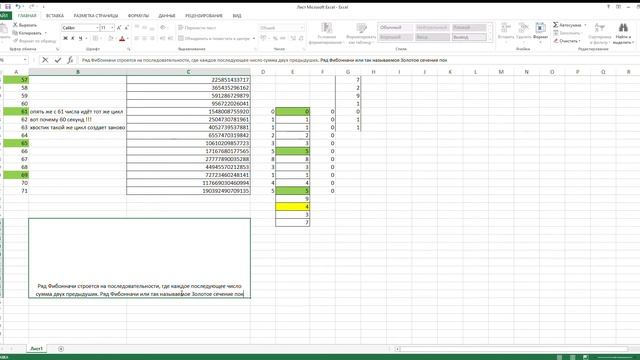Open the AutoSum dropdown arrow
Image resolution: width=640 pixels, height=360 pixels.
click(585, 25)
